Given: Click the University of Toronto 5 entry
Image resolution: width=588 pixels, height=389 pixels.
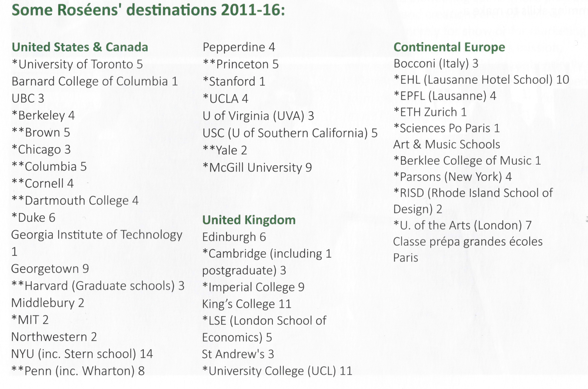Looking at the screenshot, I should click(77, 65).
